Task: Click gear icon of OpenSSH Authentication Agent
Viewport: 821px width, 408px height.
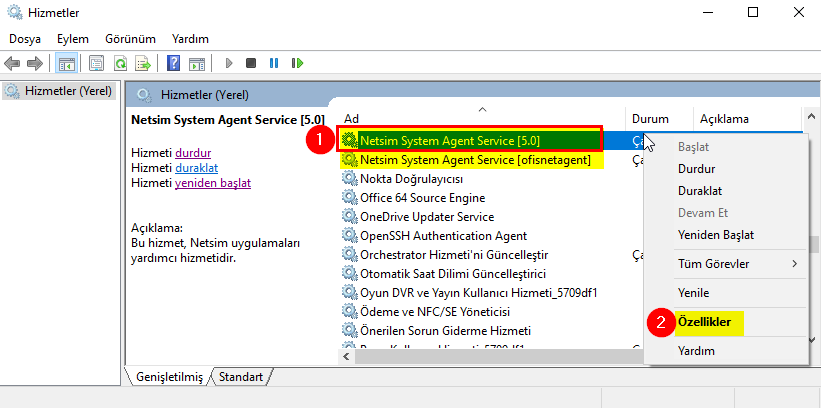Action: click(x=350, y=236)
